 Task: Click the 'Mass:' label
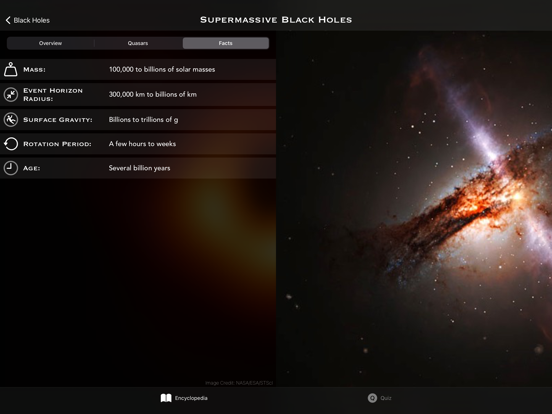point(34,70)
